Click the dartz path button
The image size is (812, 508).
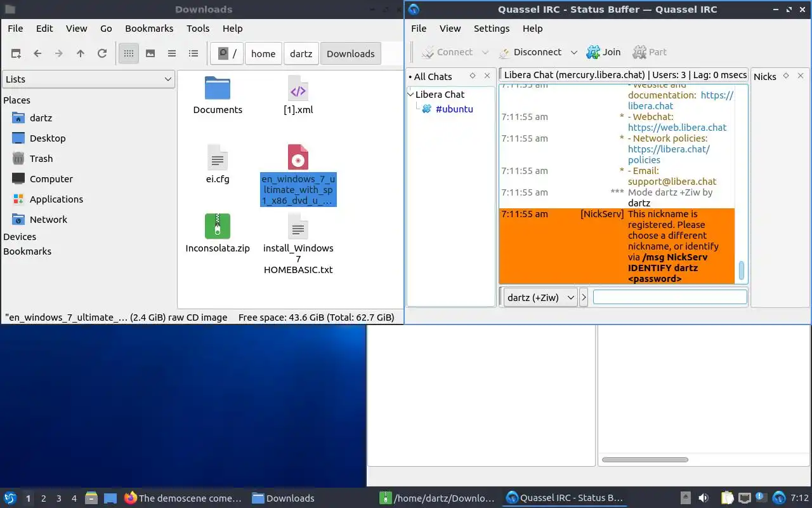click(301, 54)
